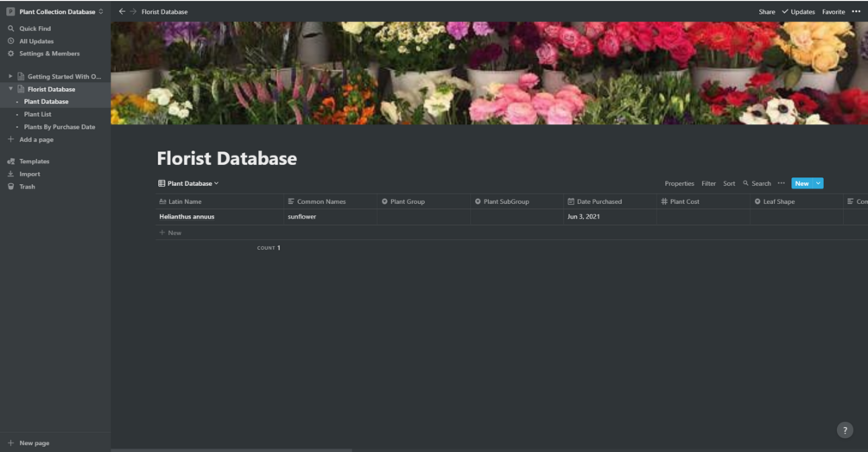This screenshot has width=868, height=452.
Task: Click COUNT 1 summary under table
Action: [x=269, y=247]
